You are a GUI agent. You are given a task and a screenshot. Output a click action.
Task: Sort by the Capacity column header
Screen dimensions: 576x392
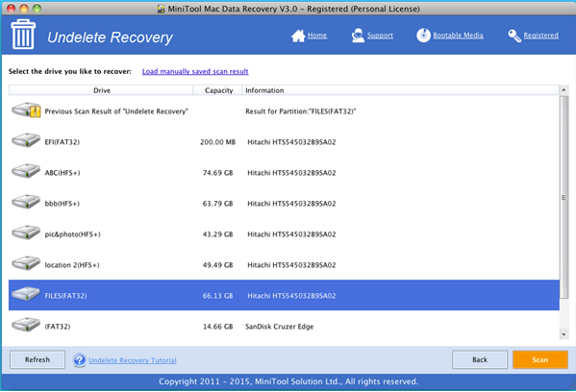click(218, 90)
